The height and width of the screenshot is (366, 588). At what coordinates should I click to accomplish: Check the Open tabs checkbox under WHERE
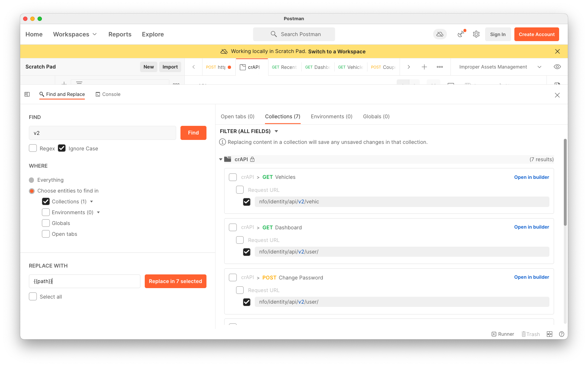point(46,234)
